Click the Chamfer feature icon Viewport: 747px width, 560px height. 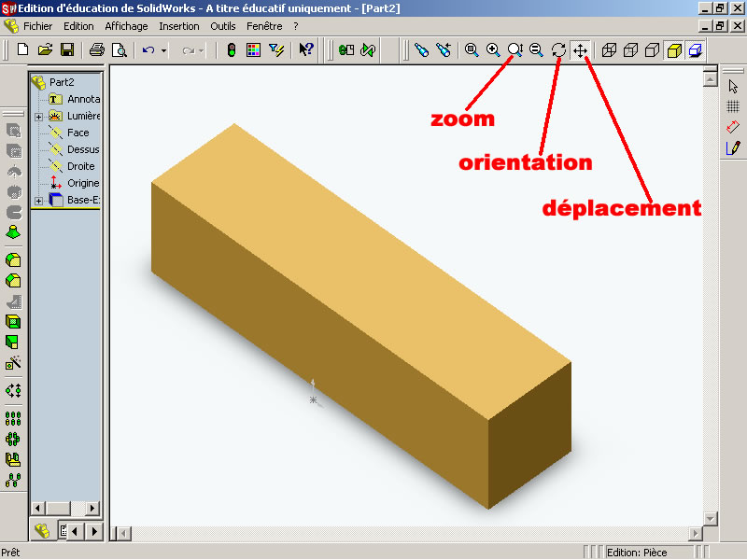tap(13, 281)
